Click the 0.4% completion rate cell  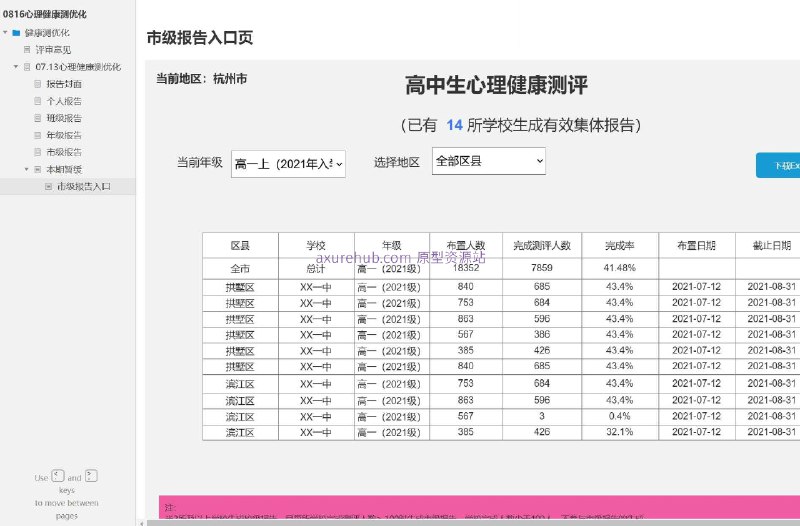[620, 416]
